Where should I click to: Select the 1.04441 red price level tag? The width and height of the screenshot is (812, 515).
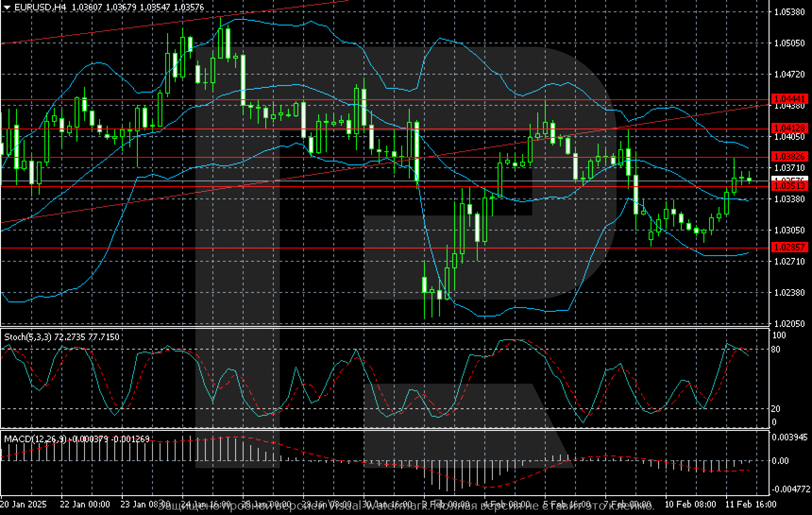(x=789, y=99)
